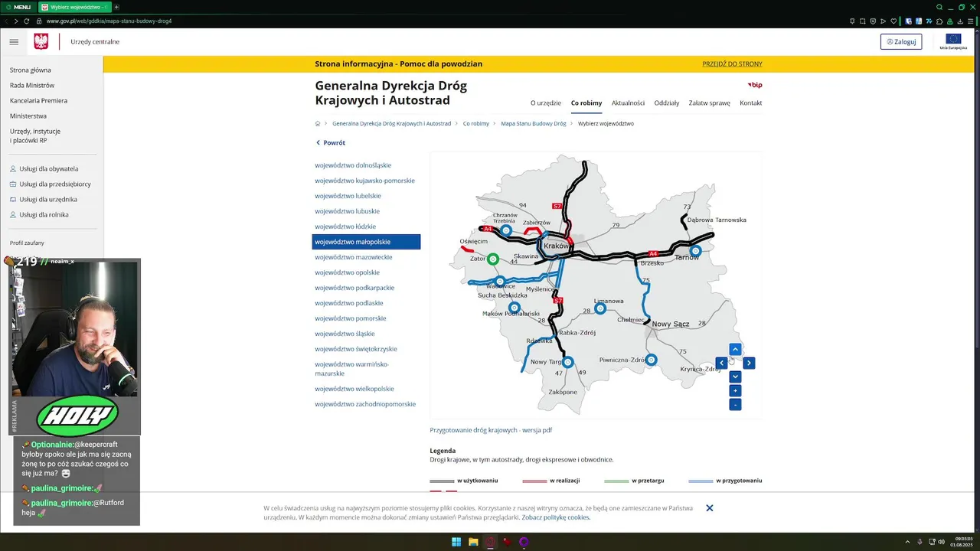
Task: Select województwo śląskie
Action: point(345,334)
